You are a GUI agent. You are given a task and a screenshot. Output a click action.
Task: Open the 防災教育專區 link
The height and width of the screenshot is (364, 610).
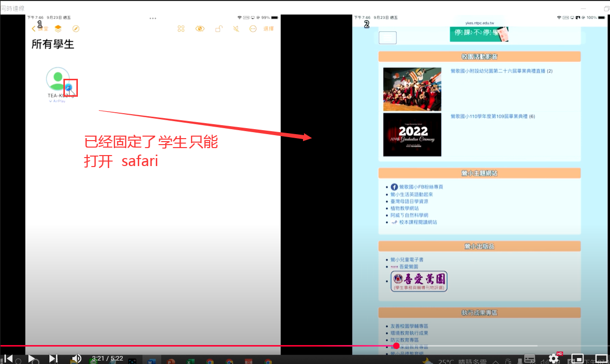(405, 340)
